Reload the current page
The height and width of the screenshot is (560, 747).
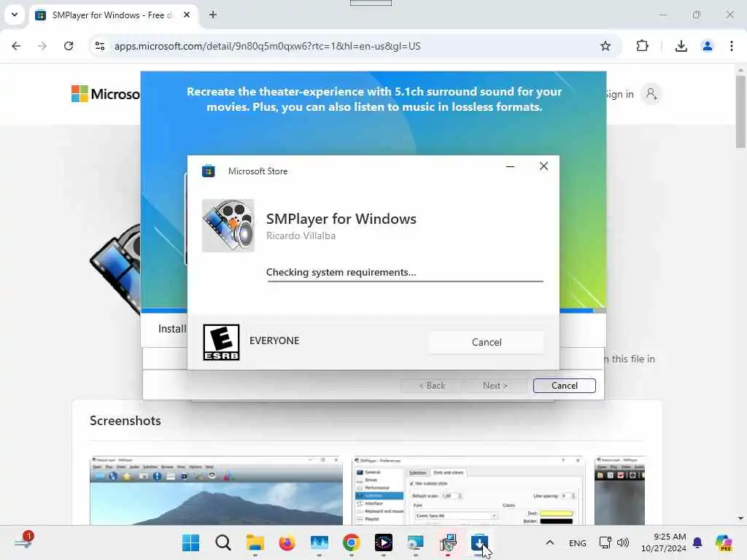tap(69, 46)
